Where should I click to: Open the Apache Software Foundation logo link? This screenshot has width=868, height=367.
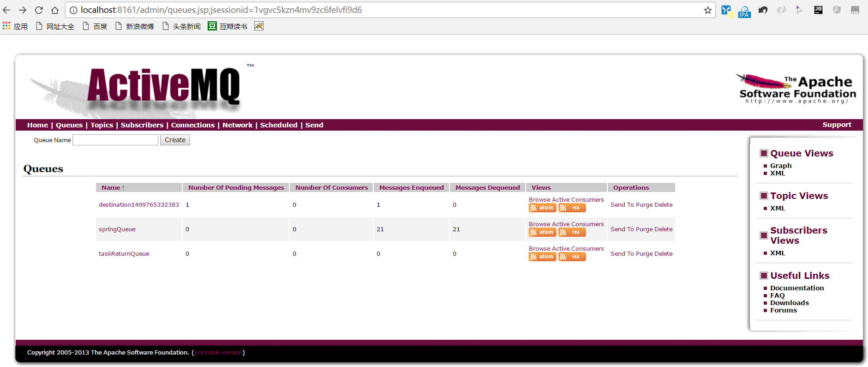796,89
